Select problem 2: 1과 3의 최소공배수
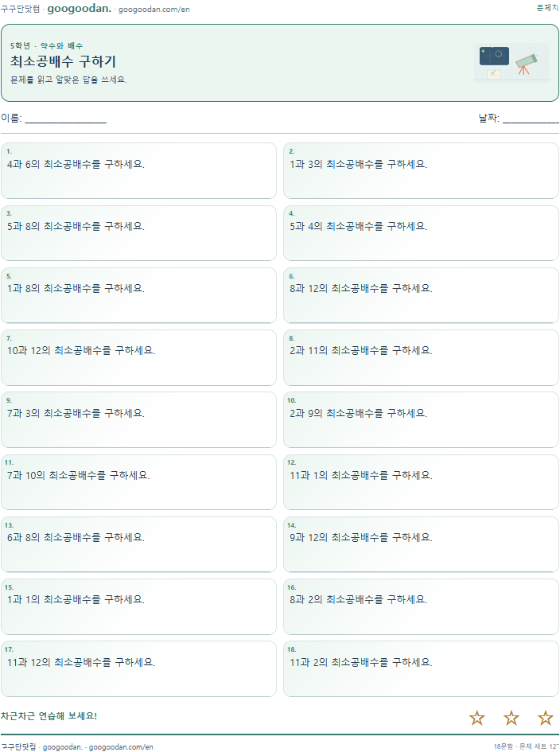The image size is (560, 752). pos(421,170)
